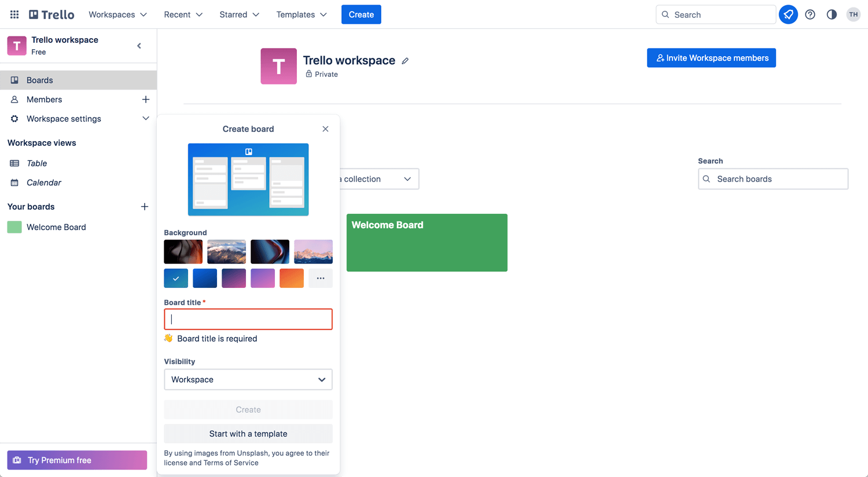Open the notifications rocket icon
The image size is (868, 477).
pos(788,14)
